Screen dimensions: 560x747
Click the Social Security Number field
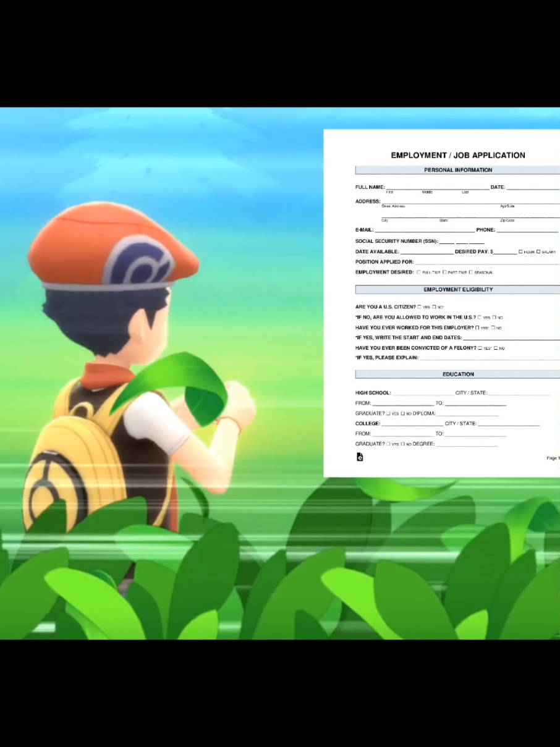462,241
